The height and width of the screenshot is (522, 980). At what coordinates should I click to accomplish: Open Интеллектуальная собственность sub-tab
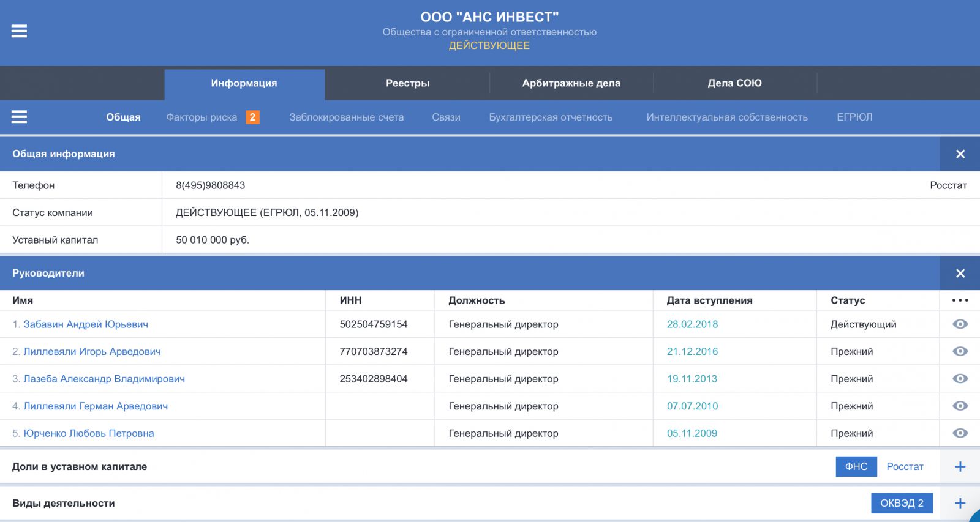click(x=727, y=117)
